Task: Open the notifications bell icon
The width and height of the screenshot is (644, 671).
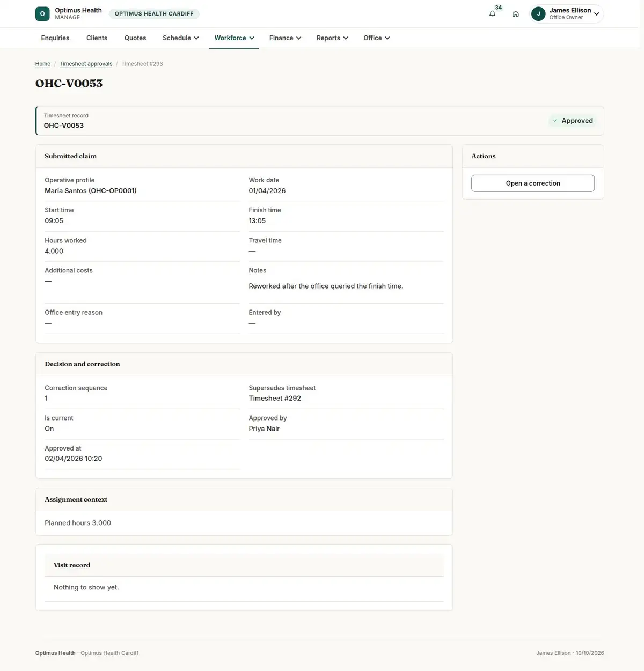Action: [492, 14]
